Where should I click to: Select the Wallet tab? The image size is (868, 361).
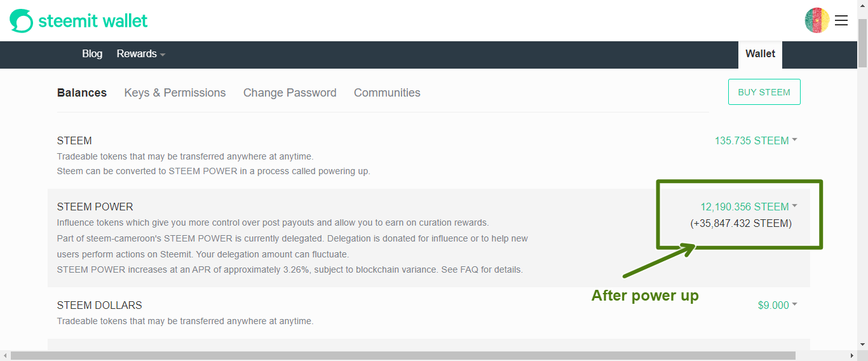[760, 54]
